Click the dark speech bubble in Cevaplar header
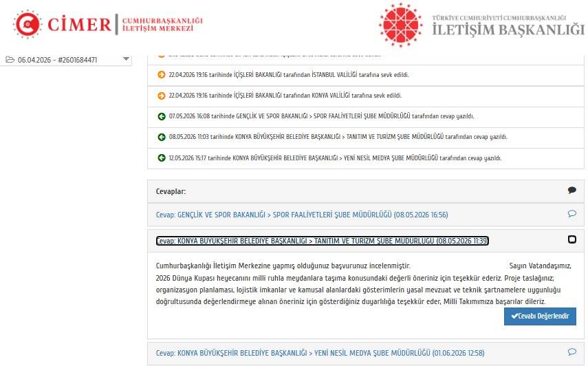This screenshot has height=366, width=588. tap(572, 190)
